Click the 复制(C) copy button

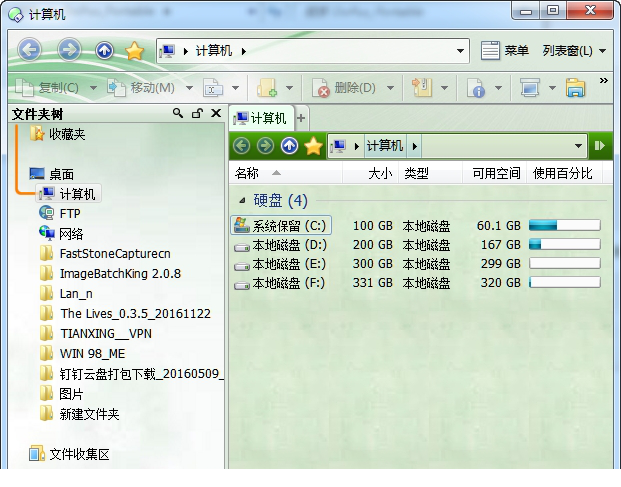tap(47, 88)
